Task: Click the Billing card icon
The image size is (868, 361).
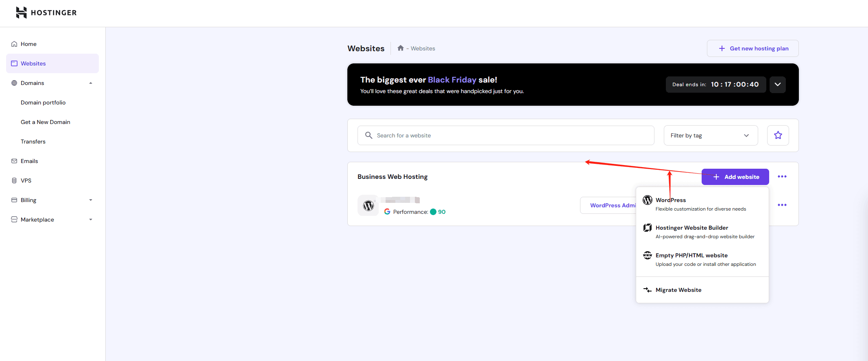Action: (x=14, y=200)
